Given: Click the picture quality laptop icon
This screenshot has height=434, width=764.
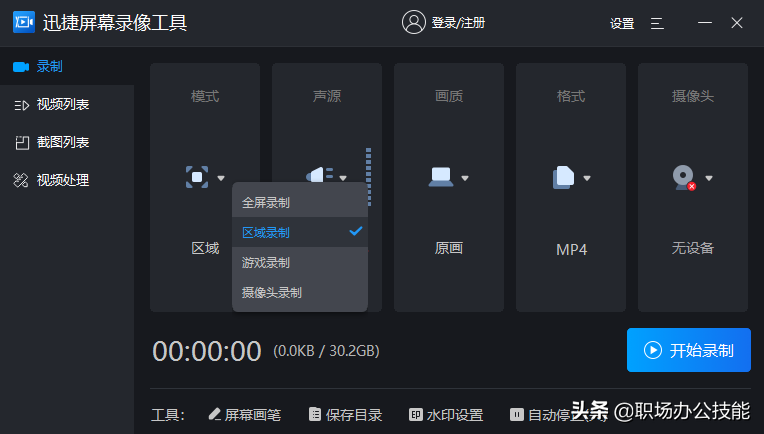Looking at the screenshot, I should tap(441, 176).
